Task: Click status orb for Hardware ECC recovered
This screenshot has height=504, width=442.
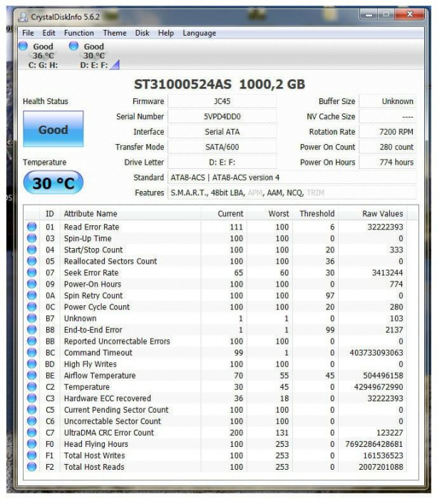Action: [x=32, y=398]
